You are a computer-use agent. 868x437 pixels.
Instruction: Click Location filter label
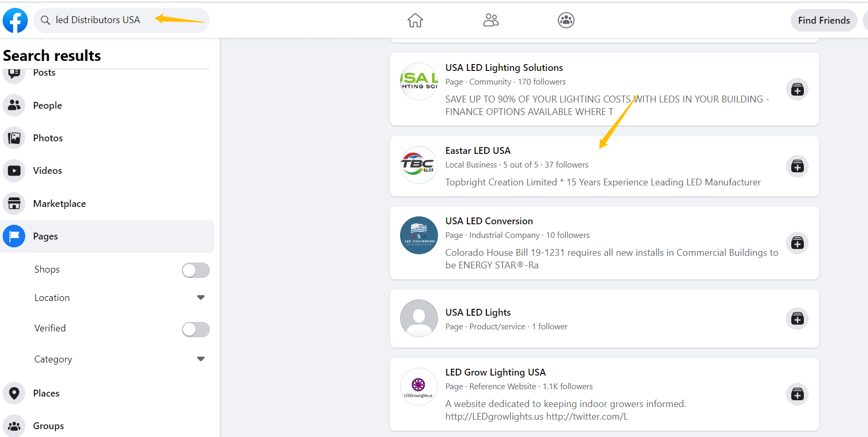[x=52, y=298]
